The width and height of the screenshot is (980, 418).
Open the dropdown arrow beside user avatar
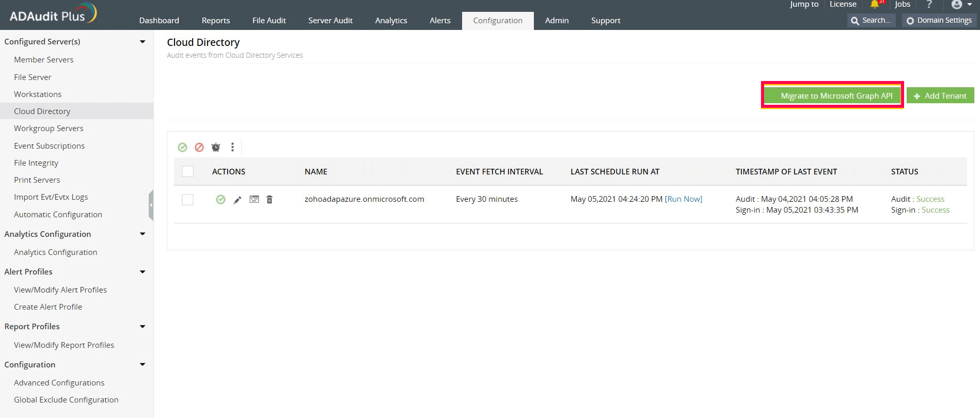(x=969, y=5)
